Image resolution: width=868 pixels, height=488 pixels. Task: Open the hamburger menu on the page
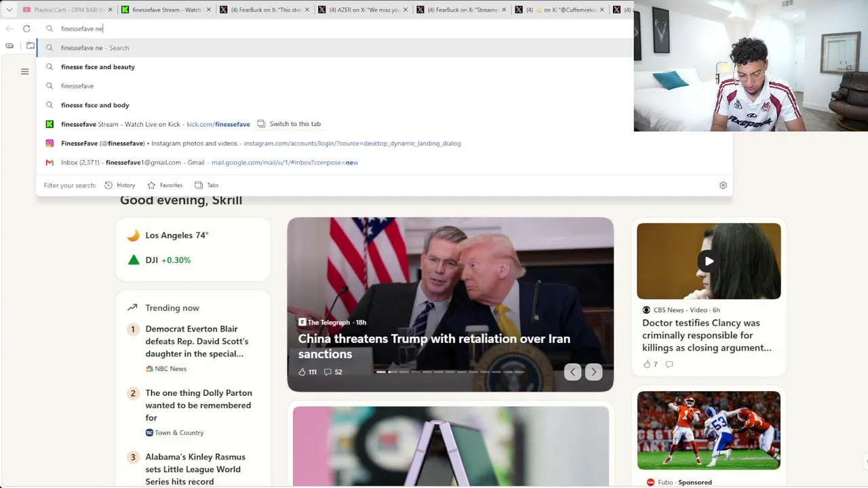click(x=24, y=71)
